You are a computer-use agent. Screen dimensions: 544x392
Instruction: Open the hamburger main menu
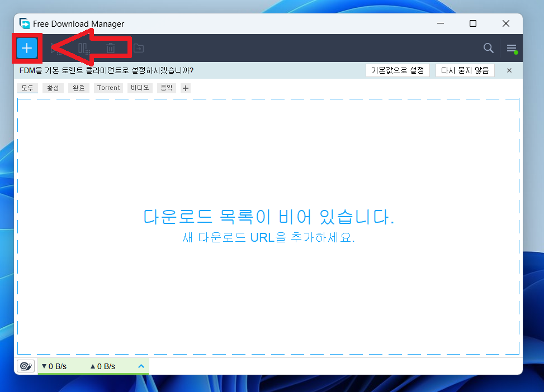pos(512,48)
